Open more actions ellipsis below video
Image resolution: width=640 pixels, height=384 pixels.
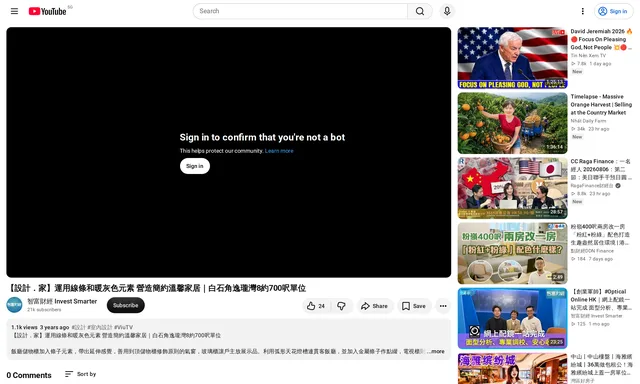(443, 306)
